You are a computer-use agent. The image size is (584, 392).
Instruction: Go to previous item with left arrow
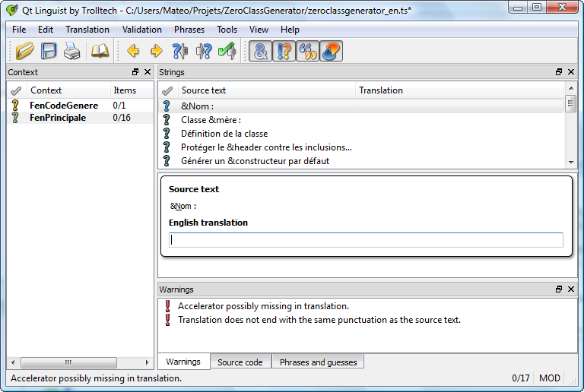(x=133, y=51)
